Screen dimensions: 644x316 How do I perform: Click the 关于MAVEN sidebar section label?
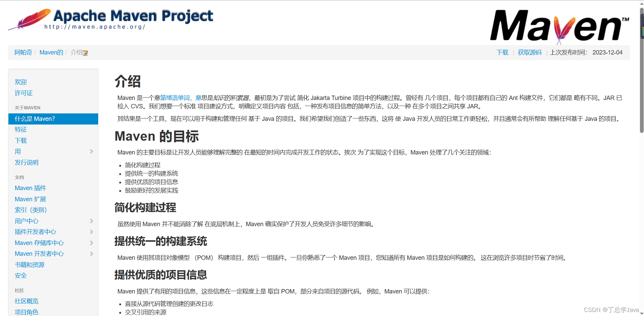pos(28,108)
